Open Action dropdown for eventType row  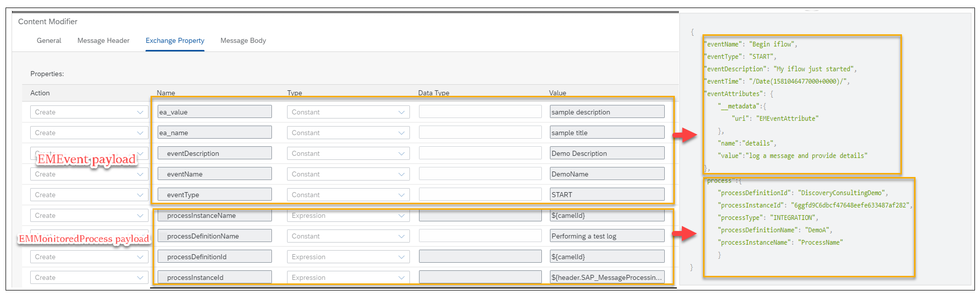pos(89,195)
